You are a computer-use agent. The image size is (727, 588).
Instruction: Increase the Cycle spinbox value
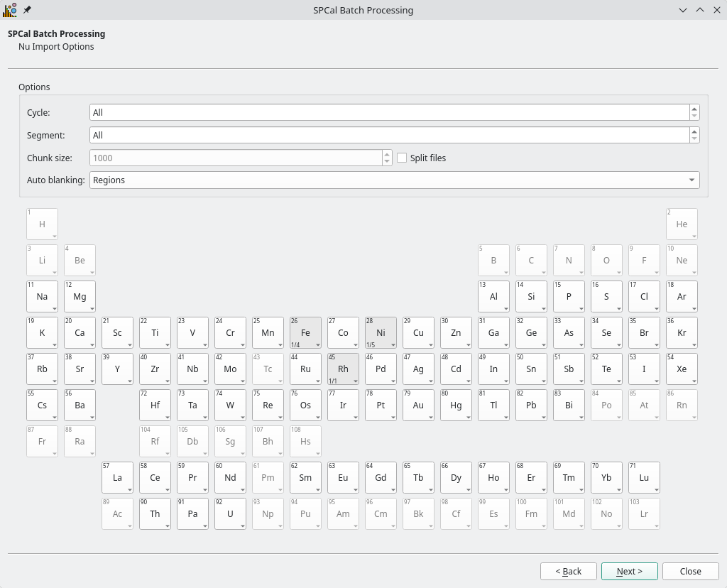pyautogui.click(x=694, y=109)
